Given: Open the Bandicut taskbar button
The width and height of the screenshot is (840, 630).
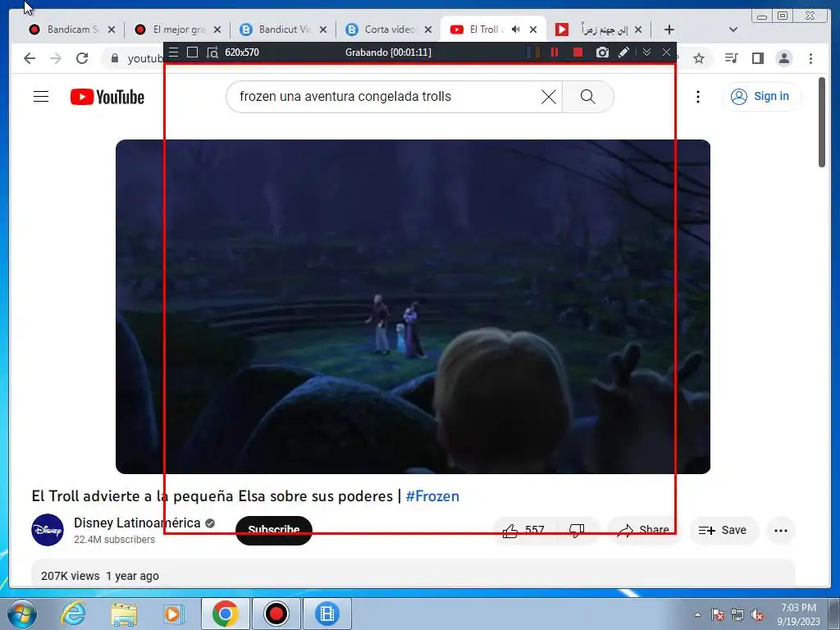Looking at the screenshot, I should [x=326, y=614].
